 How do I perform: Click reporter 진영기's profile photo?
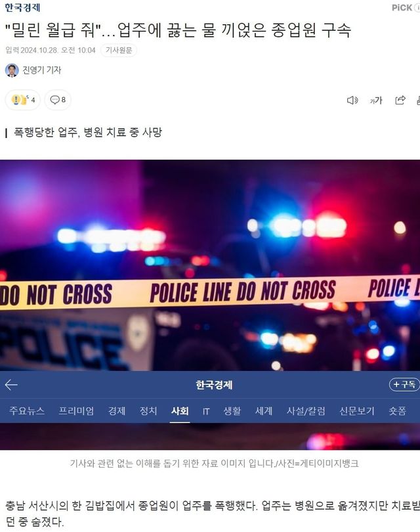12,70
